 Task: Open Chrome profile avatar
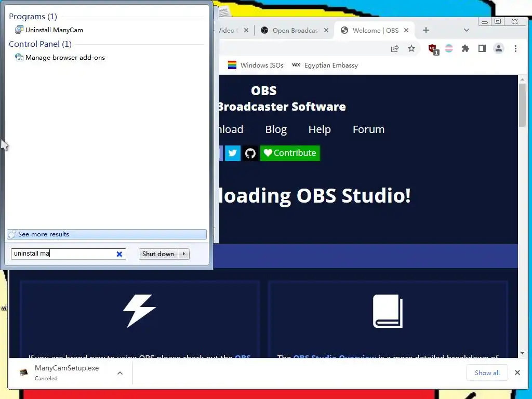(x=499, y=48)
